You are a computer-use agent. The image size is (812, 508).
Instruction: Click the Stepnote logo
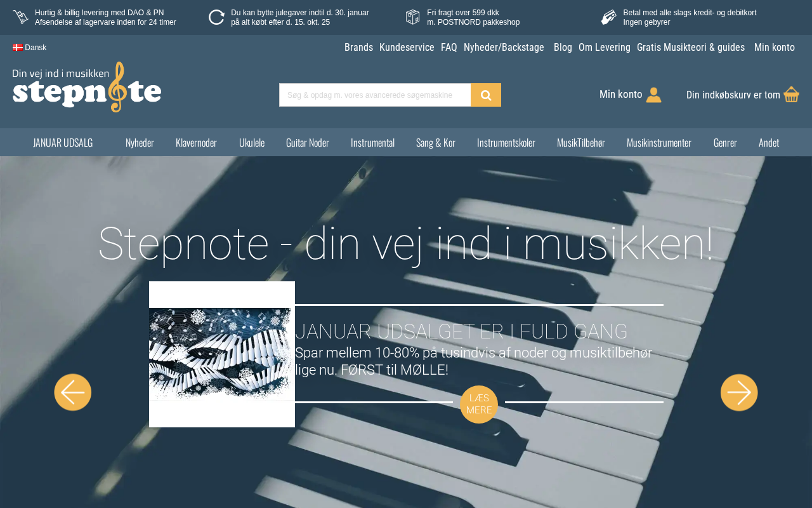click(87, 87)
